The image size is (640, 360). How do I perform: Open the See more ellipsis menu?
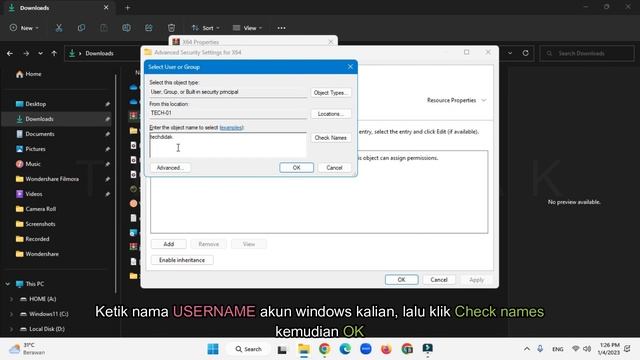[x=281, y=28]
